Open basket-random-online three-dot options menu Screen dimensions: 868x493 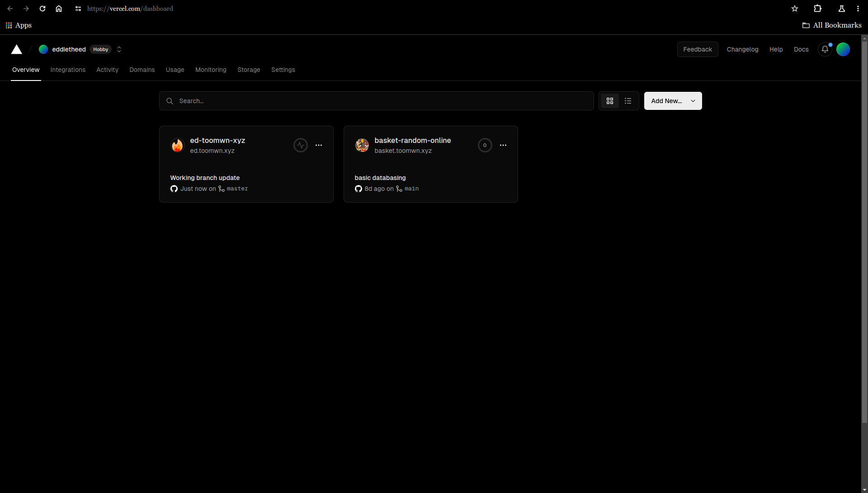(503, 145)
